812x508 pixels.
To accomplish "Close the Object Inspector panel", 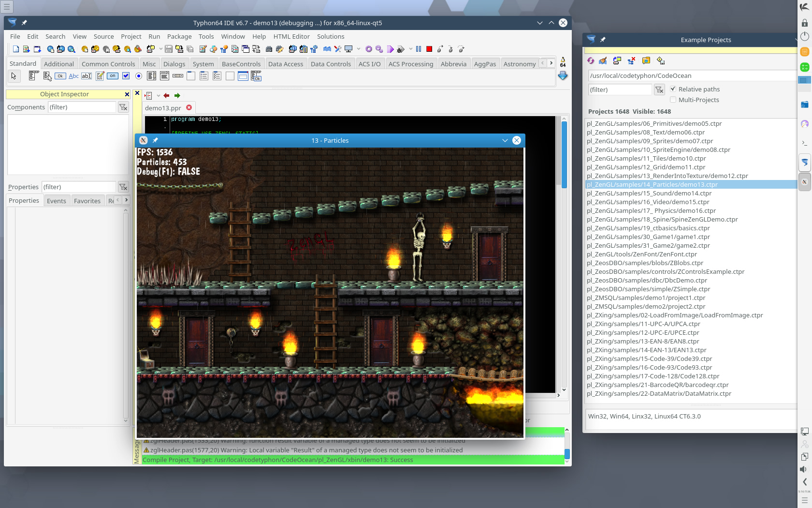I will pos(127,94).
